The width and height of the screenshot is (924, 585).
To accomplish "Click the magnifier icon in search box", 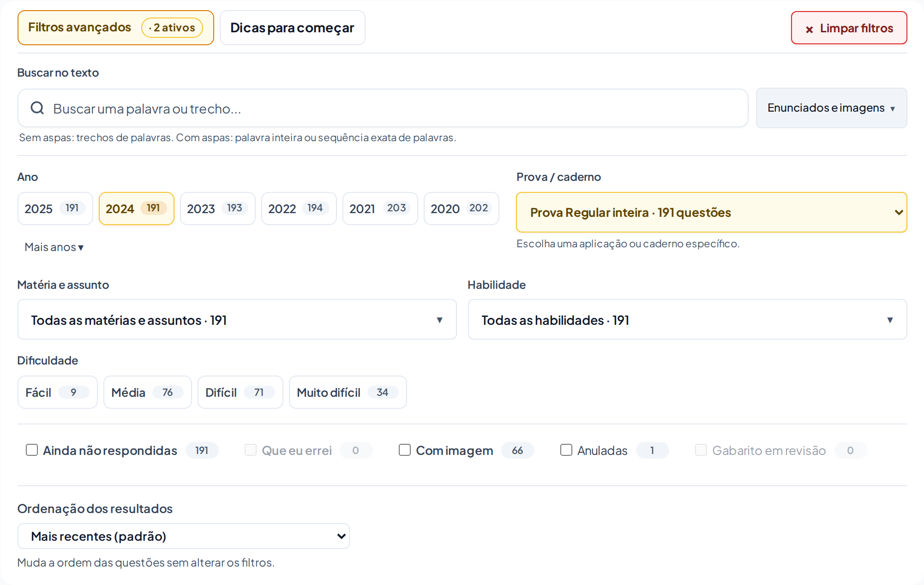I will pyautogui.click(x=37, y=108).
